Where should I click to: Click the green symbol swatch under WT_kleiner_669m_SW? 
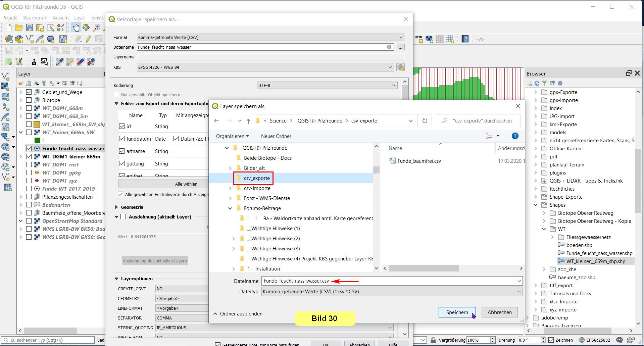click(37, 140)
